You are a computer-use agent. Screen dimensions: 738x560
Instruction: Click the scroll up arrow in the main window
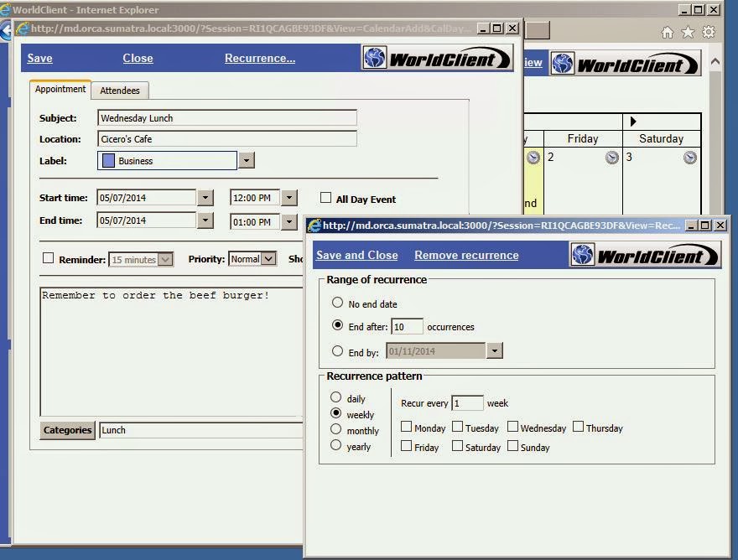coord(715,62)
